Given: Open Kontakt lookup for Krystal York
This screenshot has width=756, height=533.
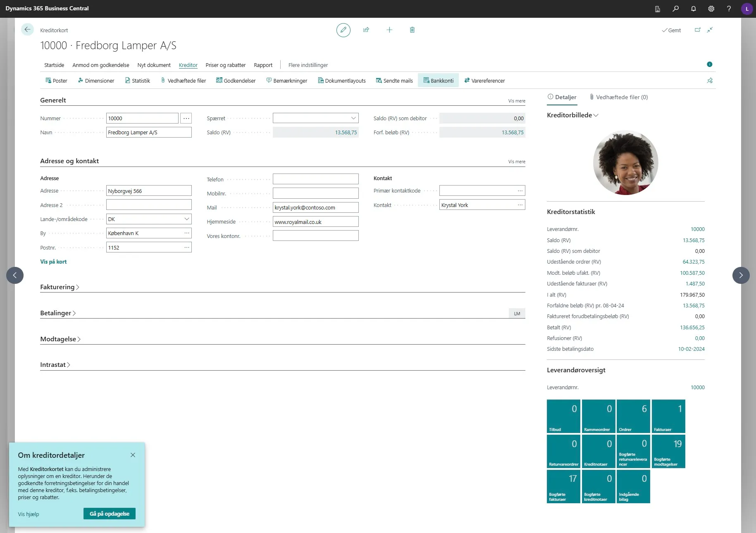Looking at the screenshot, I should coord(520,205).
